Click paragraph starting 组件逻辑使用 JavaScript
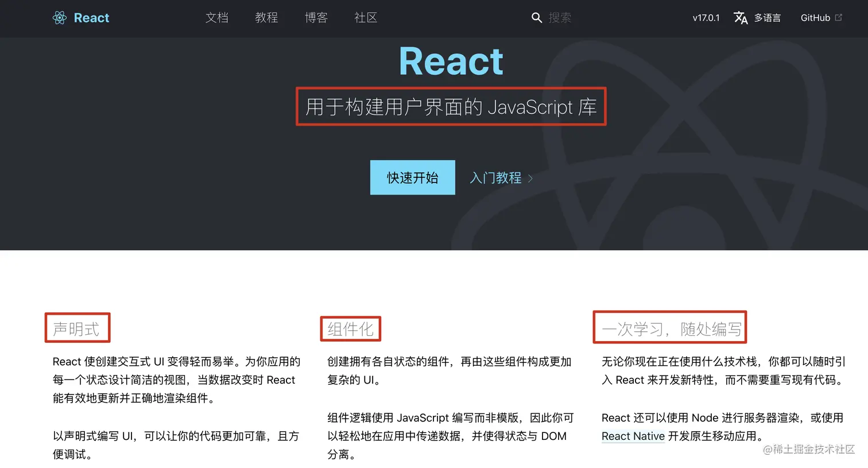 [451, 436]
